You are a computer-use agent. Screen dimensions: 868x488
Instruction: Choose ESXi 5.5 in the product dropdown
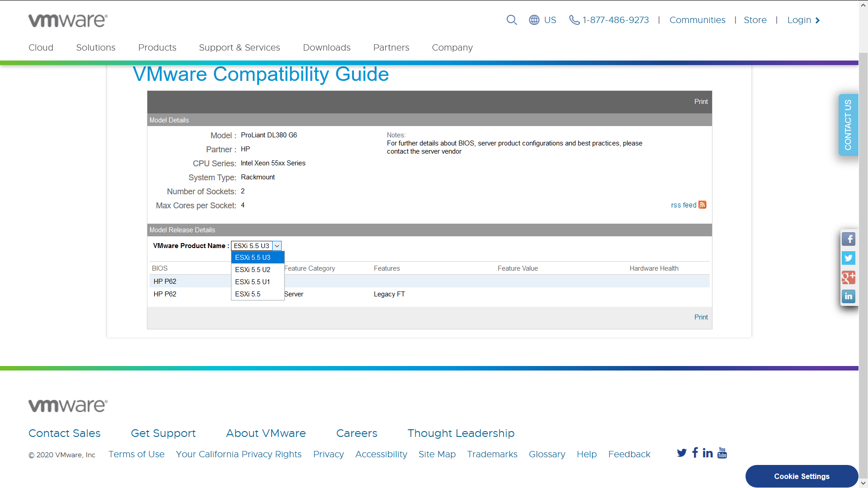click(x=248, y=294)
